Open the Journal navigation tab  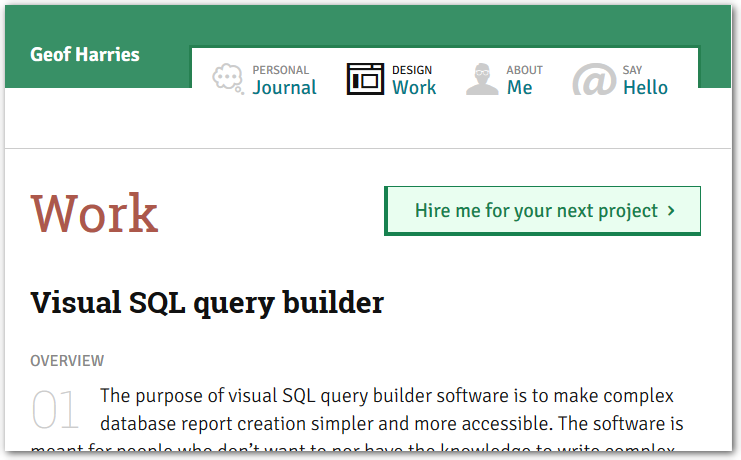[x=284, y=88]
